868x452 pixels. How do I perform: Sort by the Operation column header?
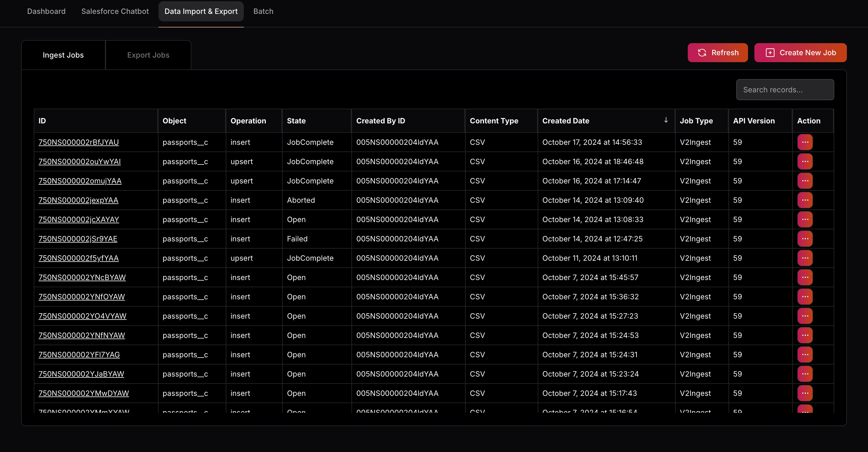pyautogui.click(x=248, y=121)
